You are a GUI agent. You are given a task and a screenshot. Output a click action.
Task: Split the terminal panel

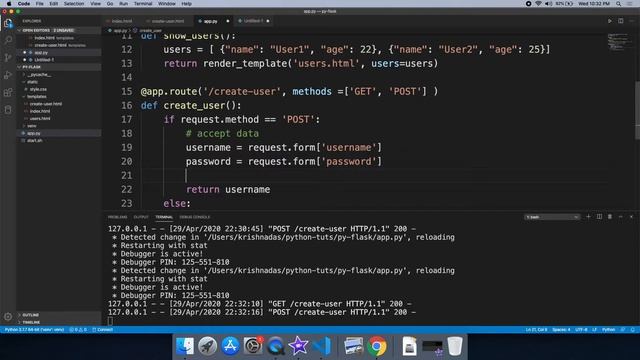tap(599, 217)
